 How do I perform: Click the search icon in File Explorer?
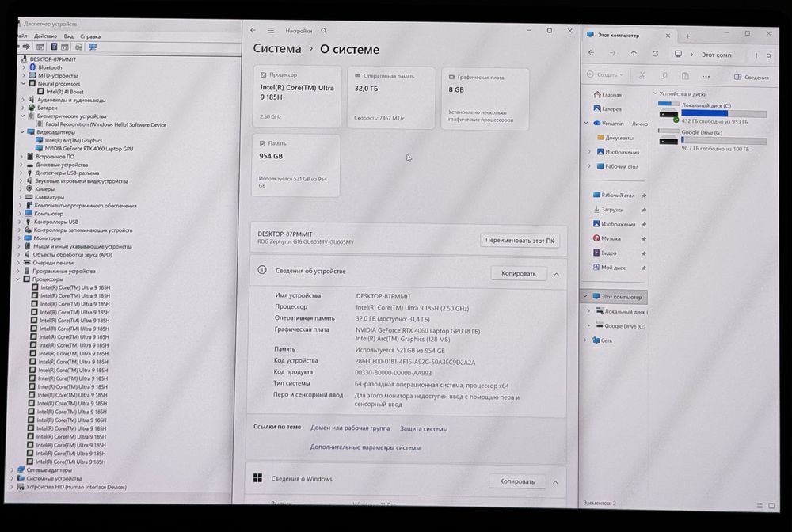(769, 55)
